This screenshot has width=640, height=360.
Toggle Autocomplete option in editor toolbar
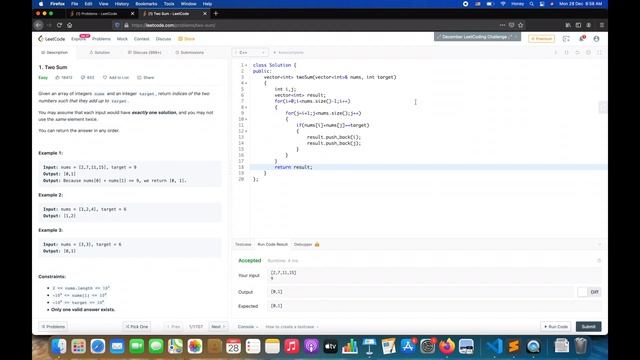click(289, 53)
